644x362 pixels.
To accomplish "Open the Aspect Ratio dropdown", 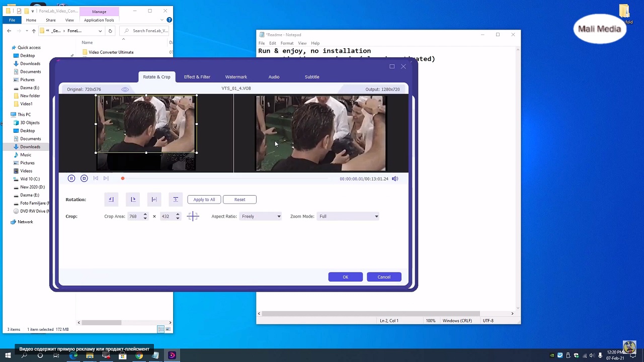I will pos(261,216).
